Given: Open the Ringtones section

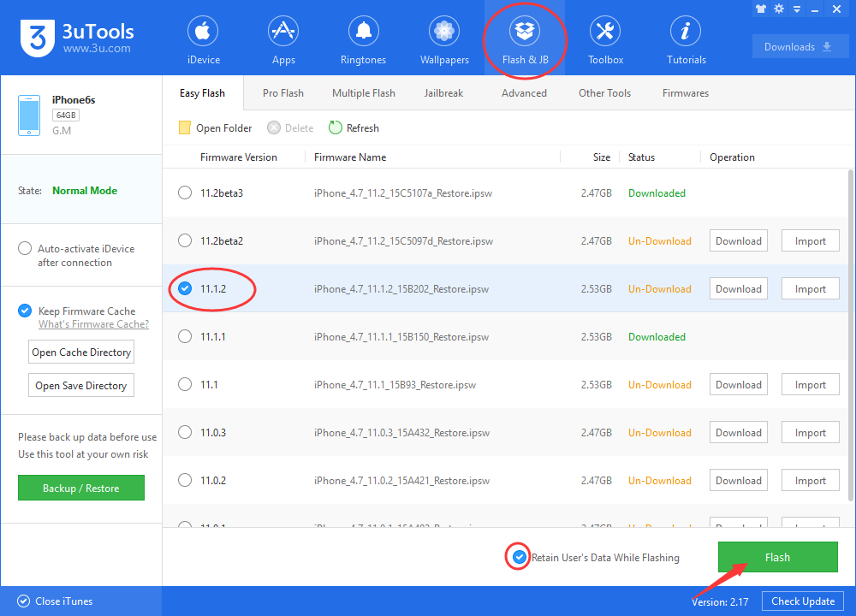Looking at the screenshot, I should click(x=363, y=40).
